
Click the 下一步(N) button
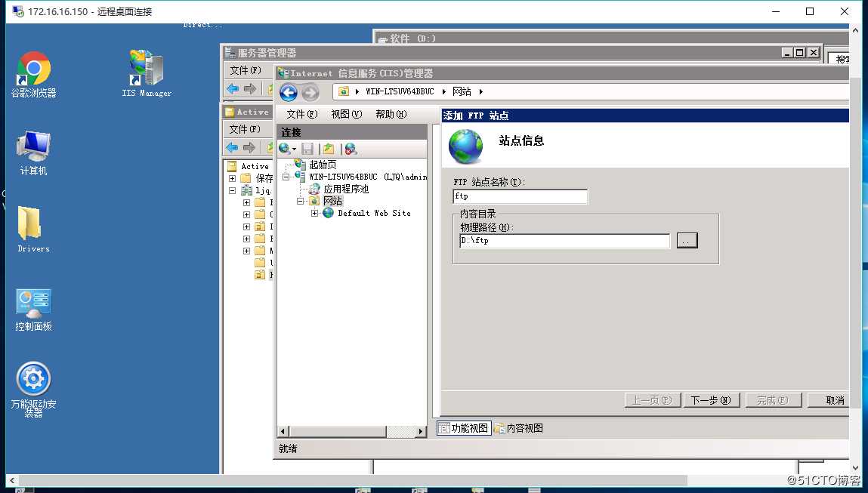coord(711,400)
